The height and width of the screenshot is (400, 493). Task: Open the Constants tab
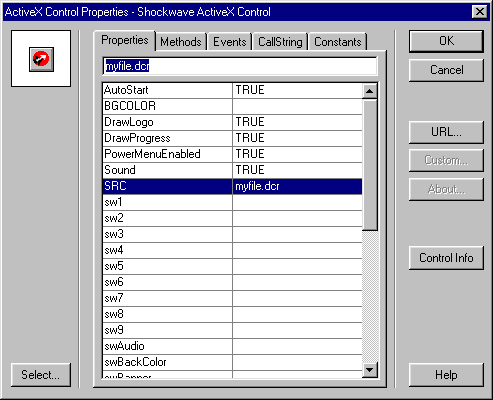point(338,42)
